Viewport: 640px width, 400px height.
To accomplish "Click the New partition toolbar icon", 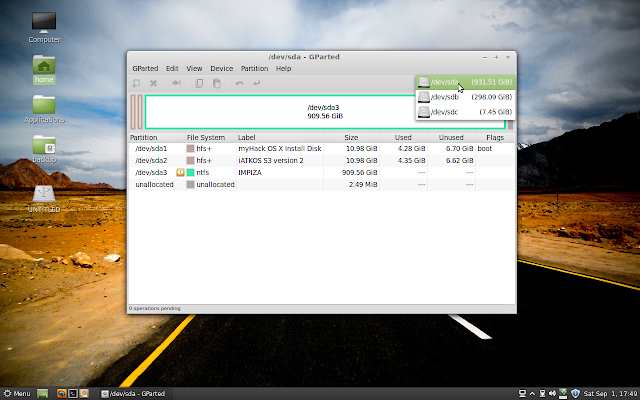I will [x=136, y=83].
